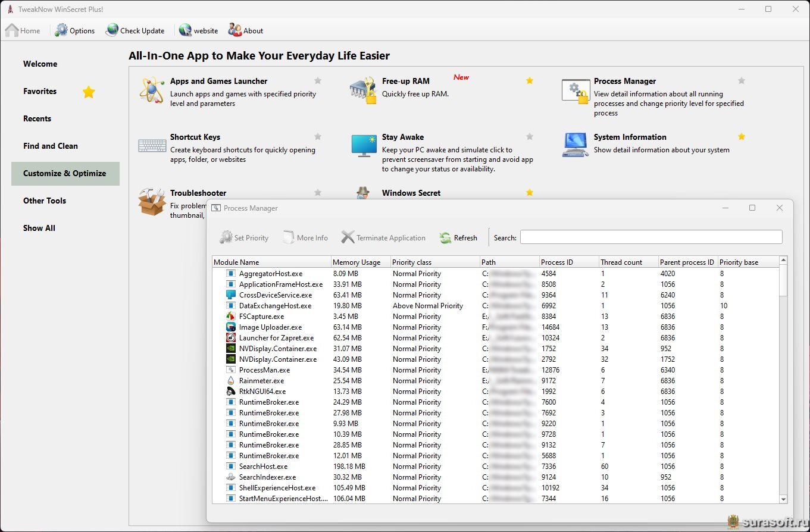The height and width of the screenshot is (532, 810).
Task: Open the website toolbar link
Action: tap(198, 30)
